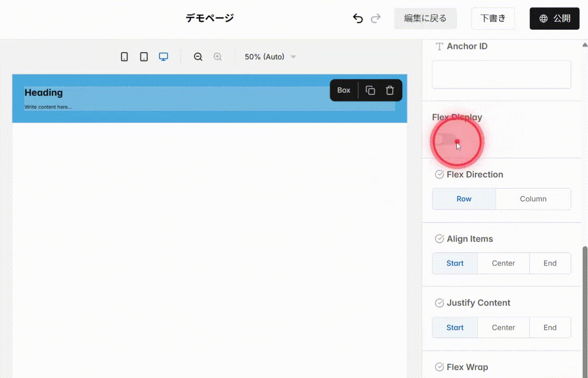The height and width of the screenshot is (378, 588).
Task: Publish the page via 公開 button
Action: (x=554, y=18)
